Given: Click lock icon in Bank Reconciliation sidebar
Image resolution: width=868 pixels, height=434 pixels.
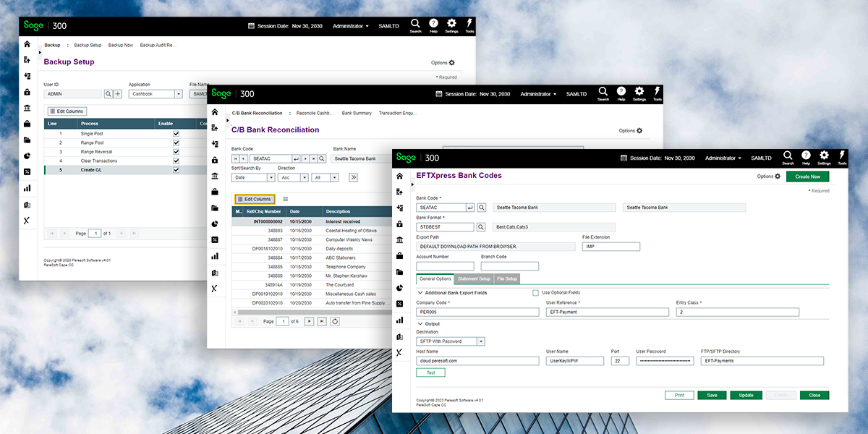Looking at the screenshot, I should 215,160.
